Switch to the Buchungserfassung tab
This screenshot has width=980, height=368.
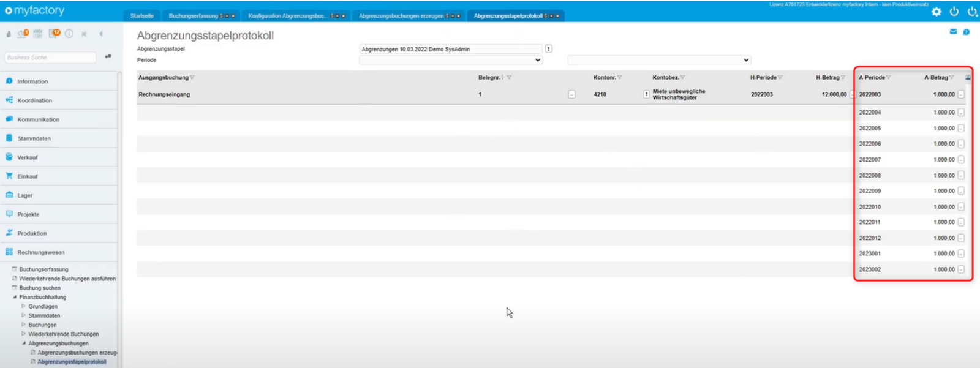tap(194, 16)
